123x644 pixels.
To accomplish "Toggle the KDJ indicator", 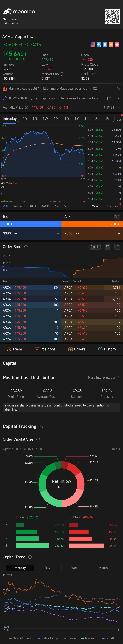I will pyautogui.click(x=33, y=206).
